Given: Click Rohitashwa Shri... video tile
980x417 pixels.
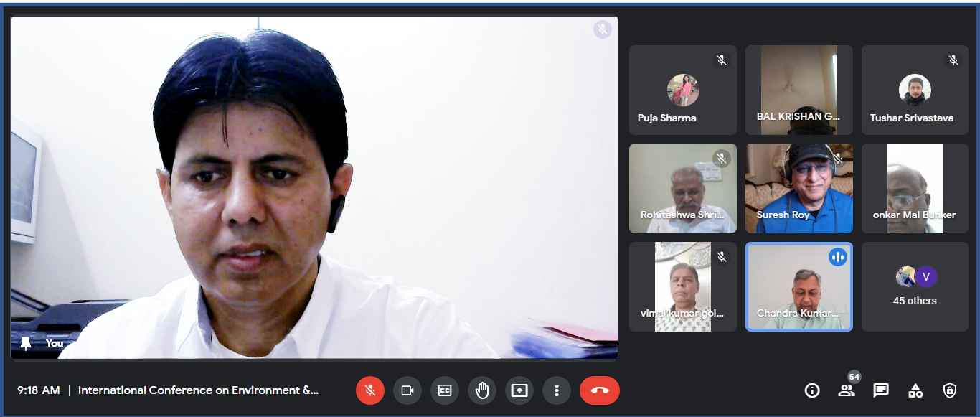Looking at the screenshot, I should pyautogui.click(x=683, y=188).
